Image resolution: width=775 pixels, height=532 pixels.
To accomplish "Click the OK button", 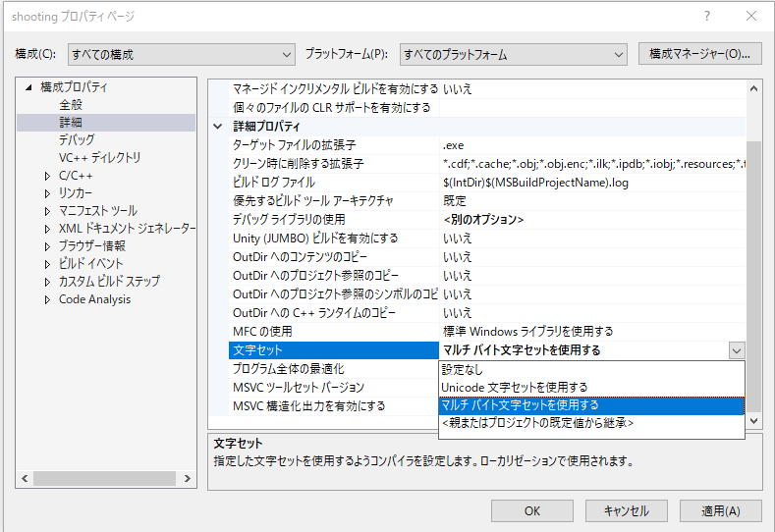I will [532, 510].
